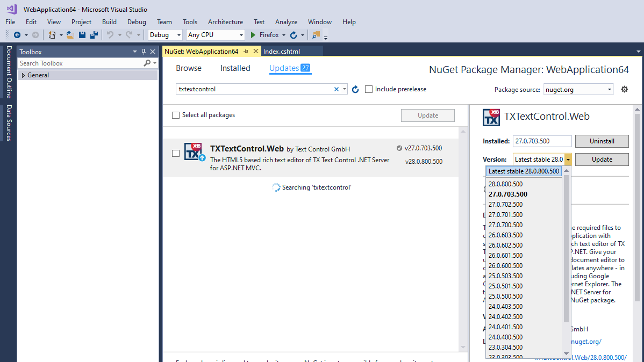
Task: Click Update button in details pane
Action: (x=602, y=159)
